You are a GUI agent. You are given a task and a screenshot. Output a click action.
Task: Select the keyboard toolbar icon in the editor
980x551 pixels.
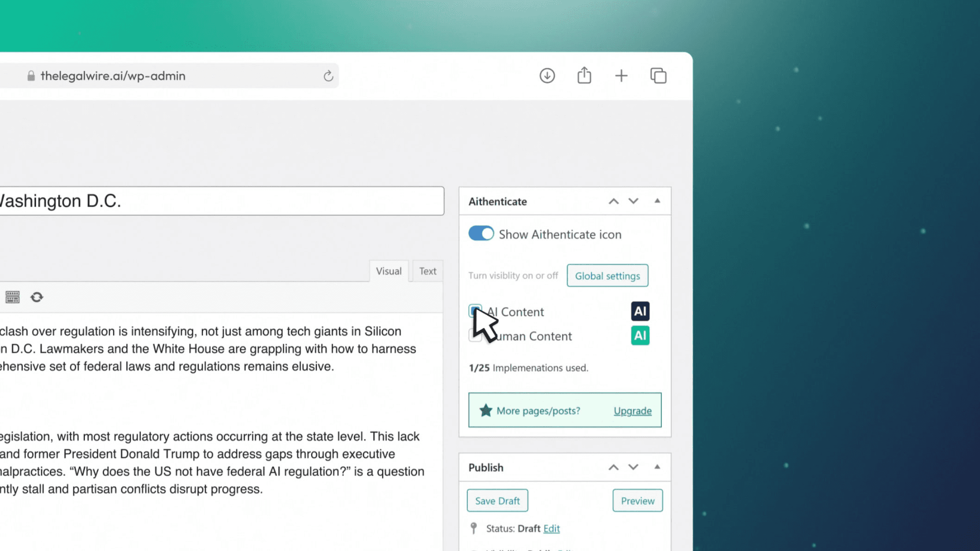coord(13,297)
